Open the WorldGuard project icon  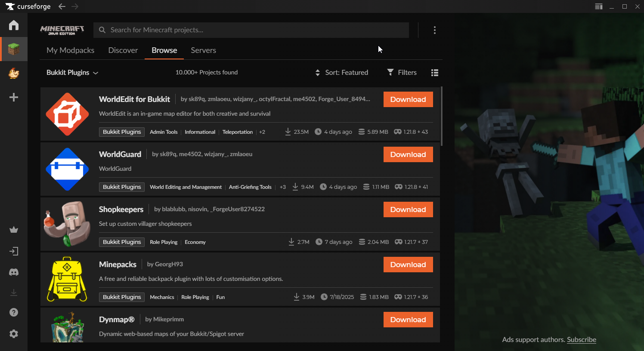click(67, 169)
